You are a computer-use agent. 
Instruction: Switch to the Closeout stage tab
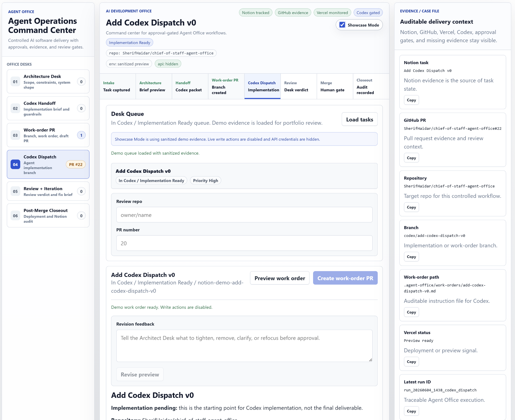[x=371, y=86]
